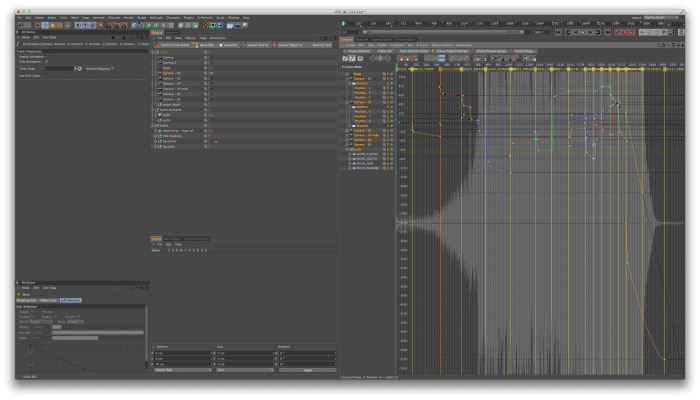Image resolution: width=700 pixels, height=400 pixels.
Task: Toggle Soft Selection Surface checkbox
Action: 33,317
